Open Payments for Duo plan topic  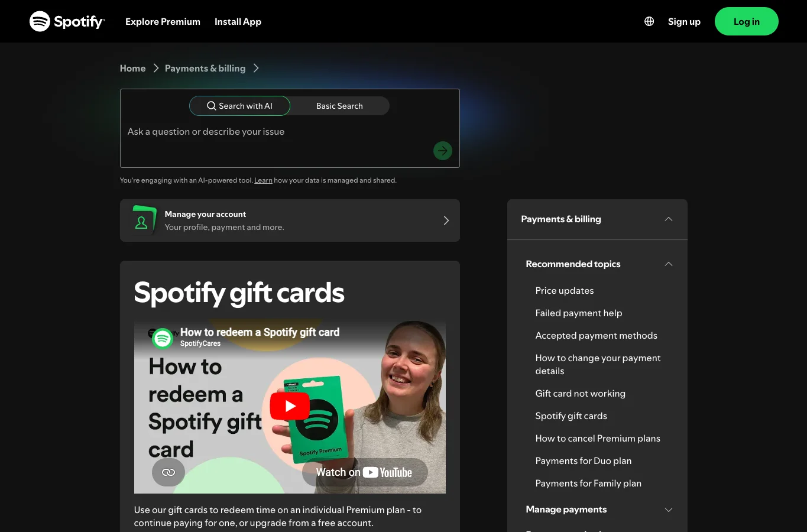tap(583, 460)
